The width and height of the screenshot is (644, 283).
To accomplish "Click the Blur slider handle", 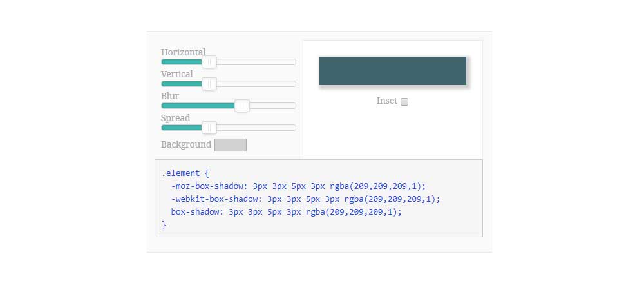I will (242, 106).
